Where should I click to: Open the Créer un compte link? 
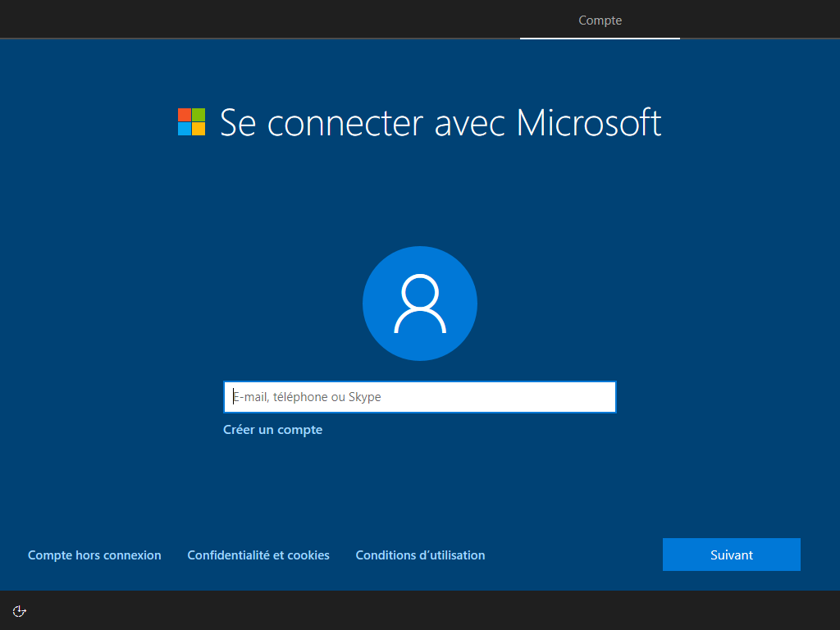coord(272,430)
